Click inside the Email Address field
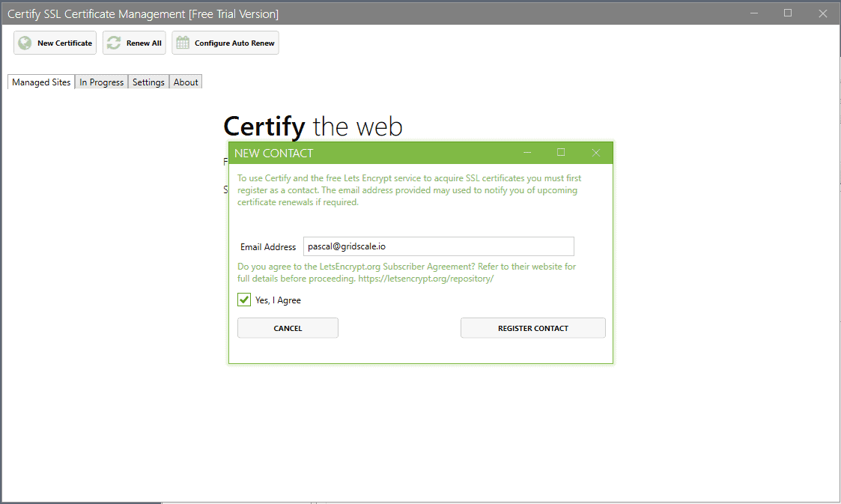The width and height of the screenshot is (841, 504). [438, 246]
